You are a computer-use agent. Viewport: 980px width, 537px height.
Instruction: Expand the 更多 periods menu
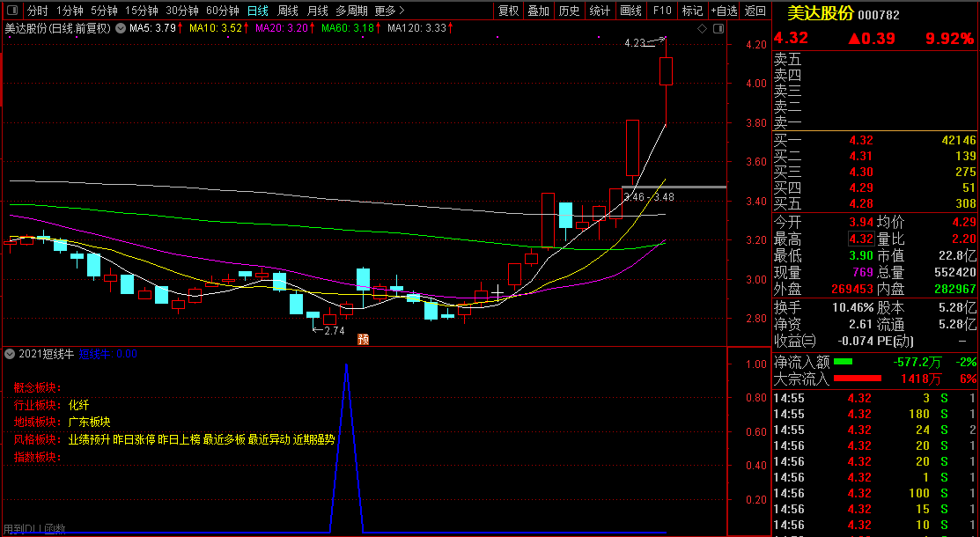click(x=389, y=11)
